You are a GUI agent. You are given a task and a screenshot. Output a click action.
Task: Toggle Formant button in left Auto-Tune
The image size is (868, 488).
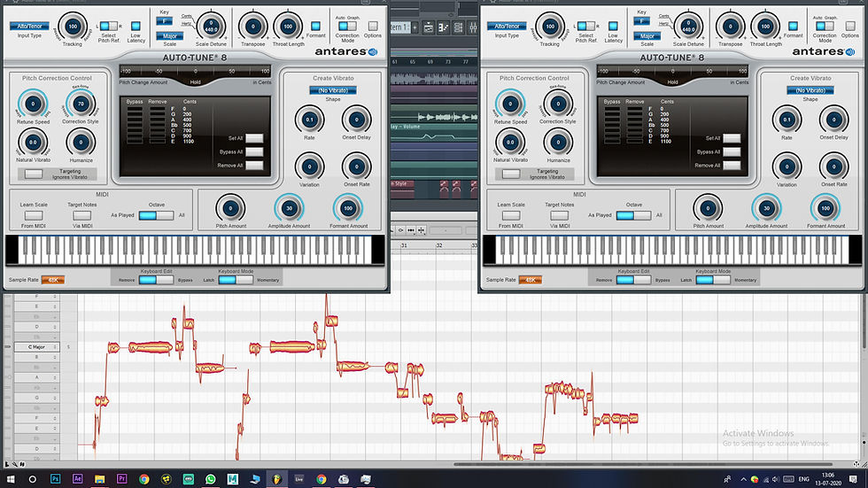[x=315, y=26]
